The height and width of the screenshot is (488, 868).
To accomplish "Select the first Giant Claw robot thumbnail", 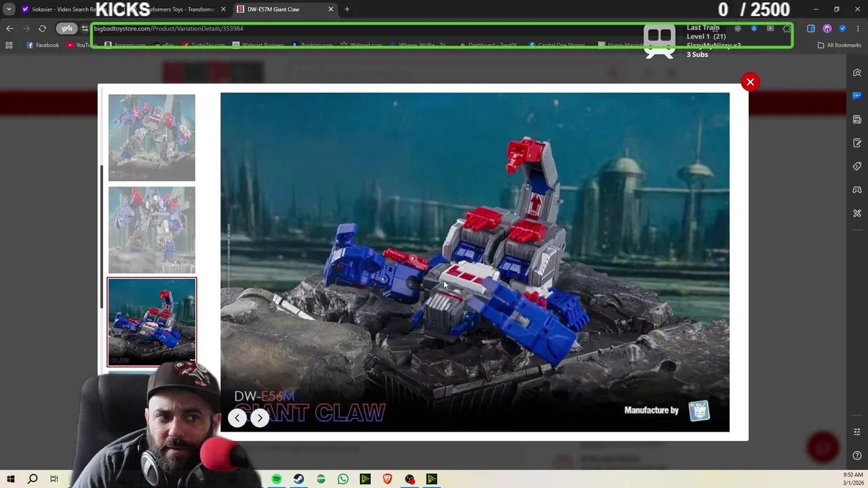I will coord(152,138).
